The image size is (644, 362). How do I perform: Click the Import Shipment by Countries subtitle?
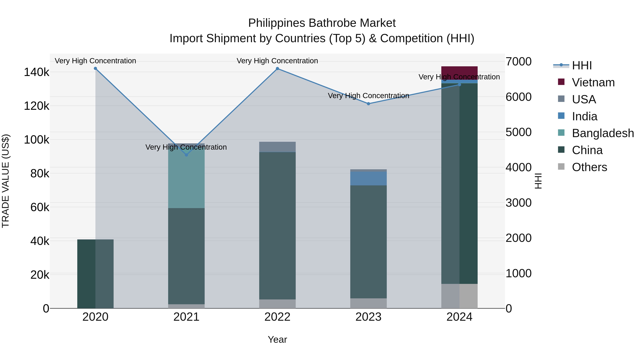(322, 38)
